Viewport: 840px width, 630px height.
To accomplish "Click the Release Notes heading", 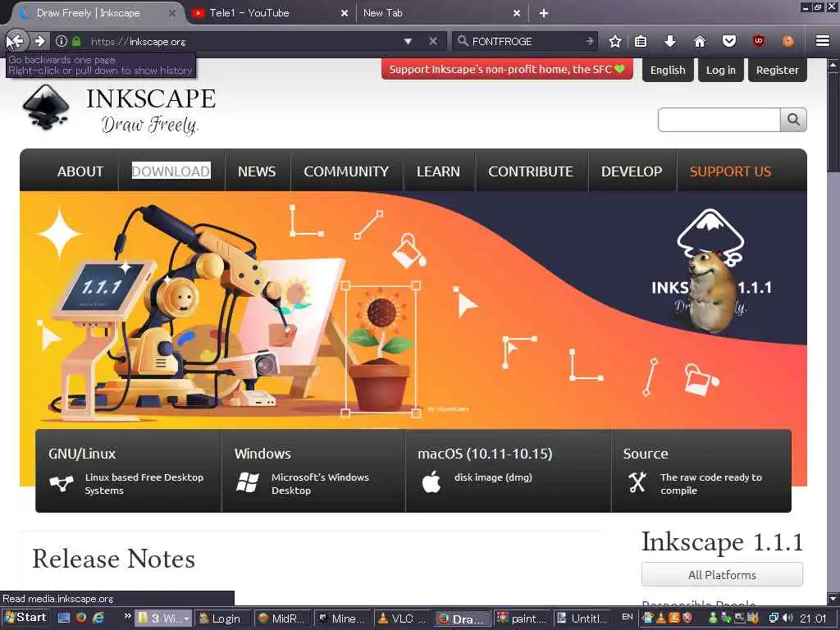I will pos(113,559).
